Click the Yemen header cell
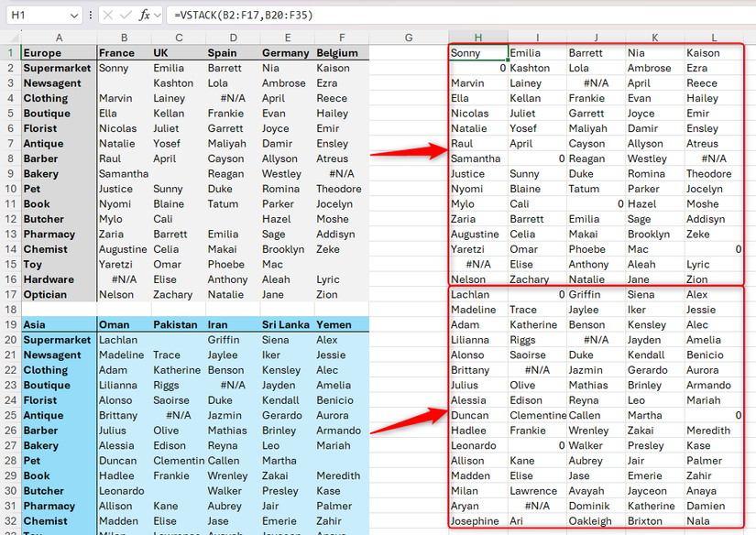This screenshot has height=535, width=756. point(342,325)
